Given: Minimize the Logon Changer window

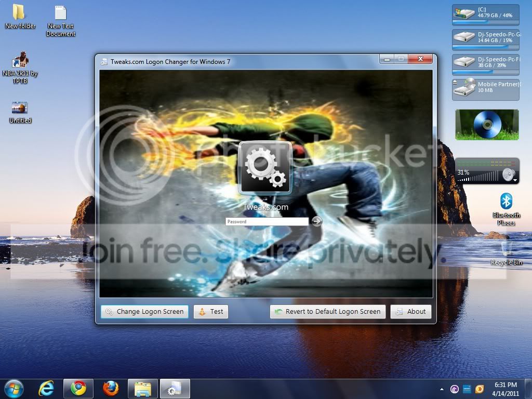Looking at the screenshot, I should pyautogui.click(x=387, y=59).
